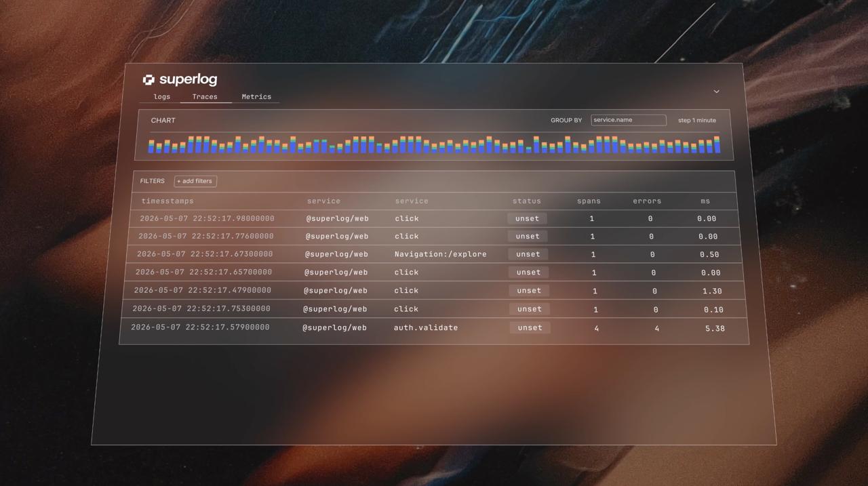This screenshot has height=486, width=868.
Task: Click the superlog logo icon
Action: [149, 80]
